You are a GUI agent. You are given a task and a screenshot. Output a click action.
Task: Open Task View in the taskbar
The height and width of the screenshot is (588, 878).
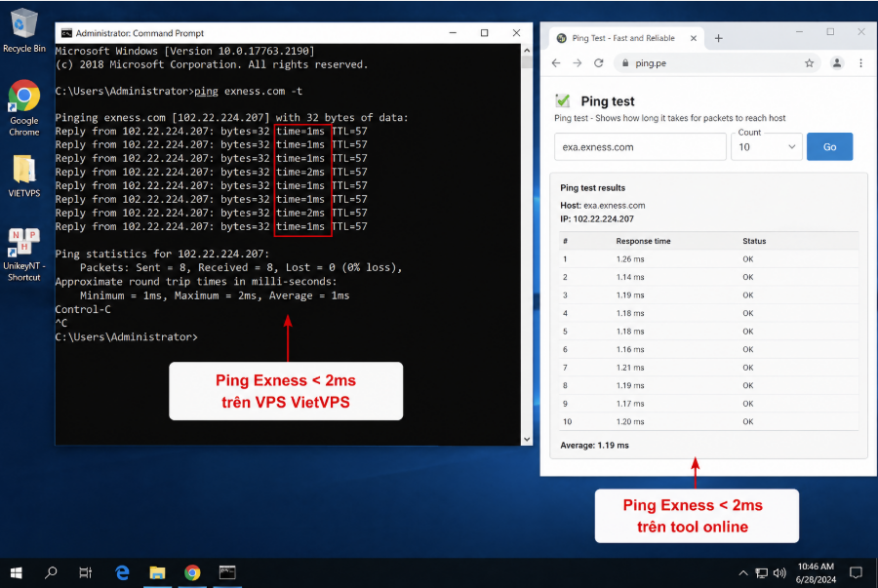pos(85,572)
